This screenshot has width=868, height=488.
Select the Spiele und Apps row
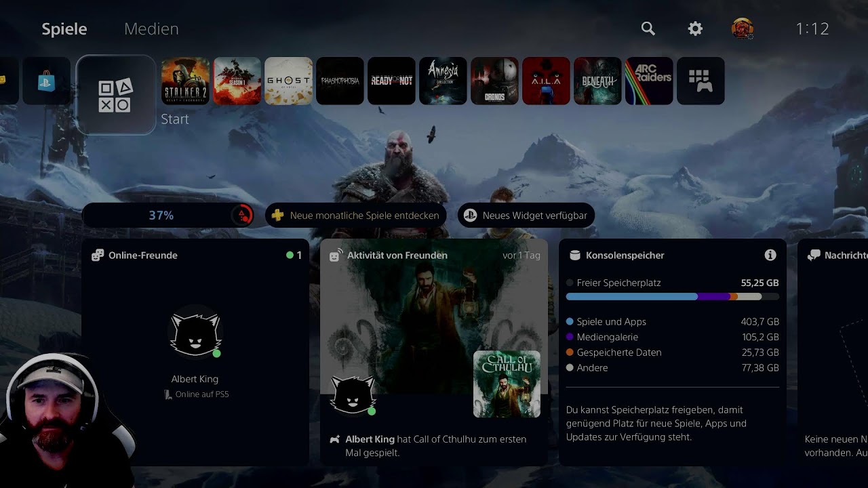coord(673,322)
